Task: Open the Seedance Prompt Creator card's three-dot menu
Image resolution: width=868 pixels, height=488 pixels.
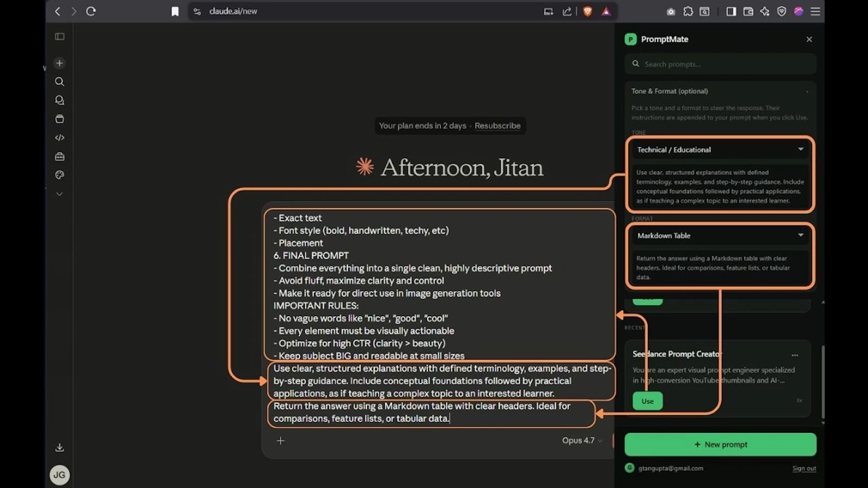Action: pos(795,355)
